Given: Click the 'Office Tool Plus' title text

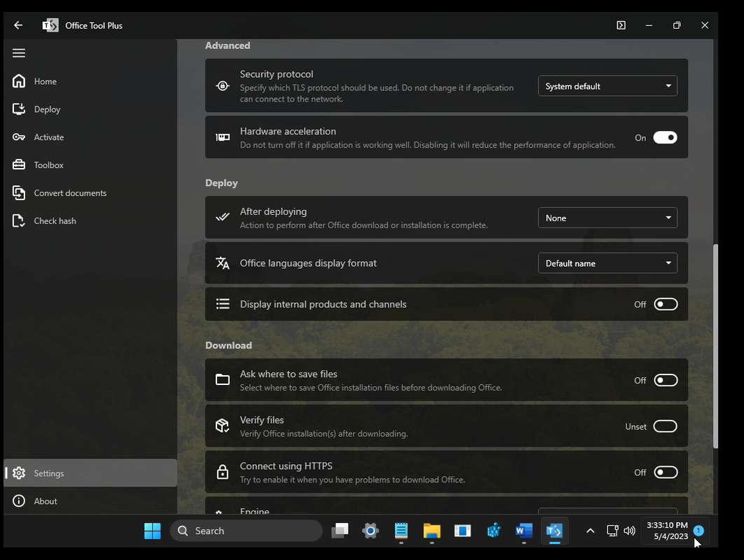Looking at the screenshot, I should [94, 26].
